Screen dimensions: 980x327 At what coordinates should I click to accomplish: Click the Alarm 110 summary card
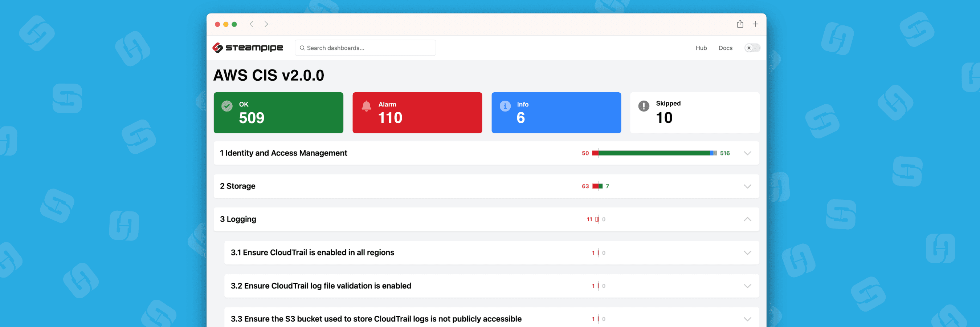(417, 113)
